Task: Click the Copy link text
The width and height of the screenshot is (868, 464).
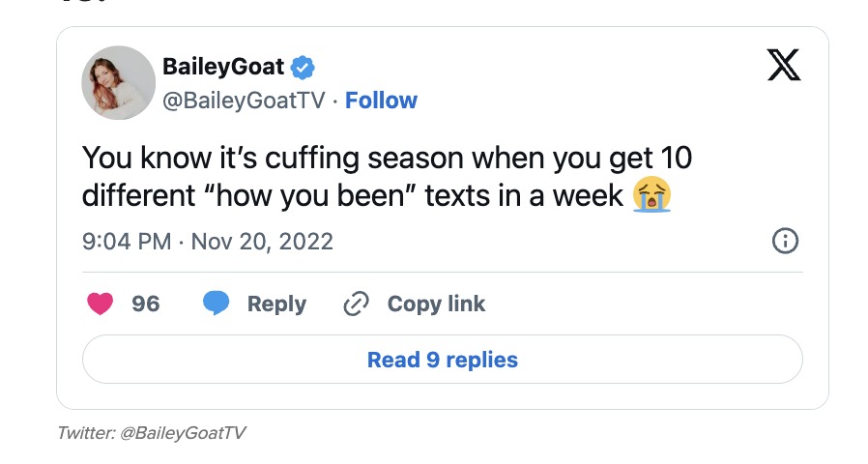Action: pos(436,304)
